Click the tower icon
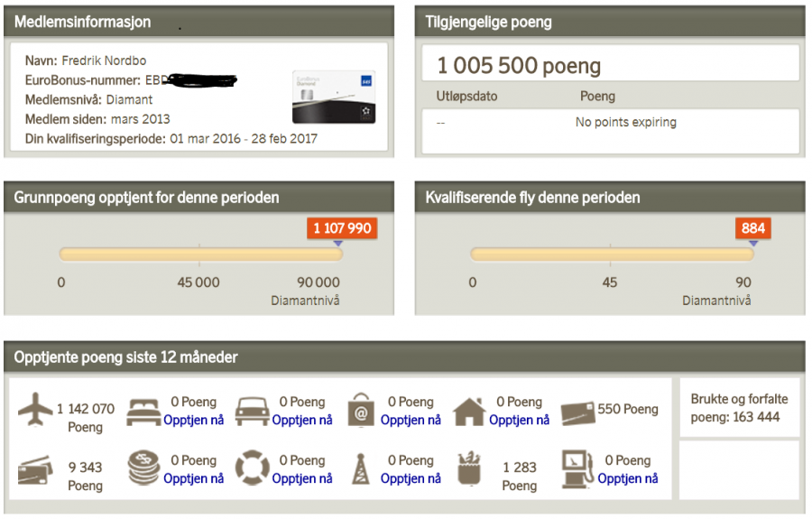 pos(361,469)
